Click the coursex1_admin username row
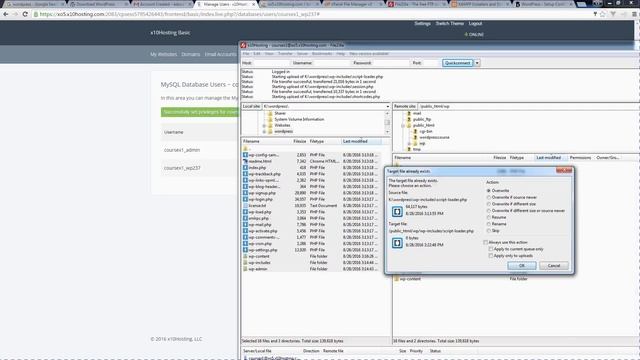This screenshot has width=640, height=360. pos(199,150)
